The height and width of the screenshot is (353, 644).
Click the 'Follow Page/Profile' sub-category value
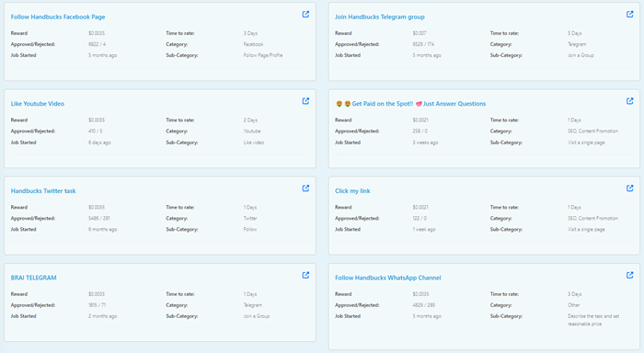263,55
